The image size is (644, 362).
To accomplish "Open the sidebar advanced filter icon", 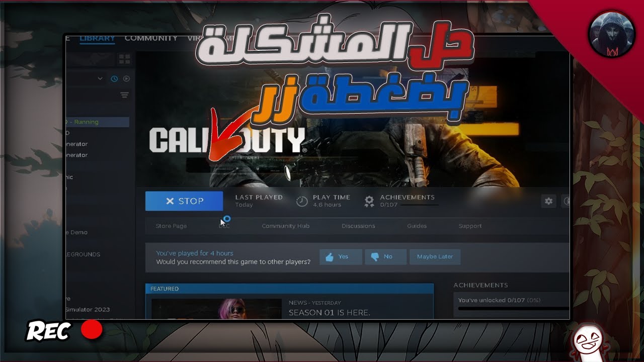I will click(124, 95).
